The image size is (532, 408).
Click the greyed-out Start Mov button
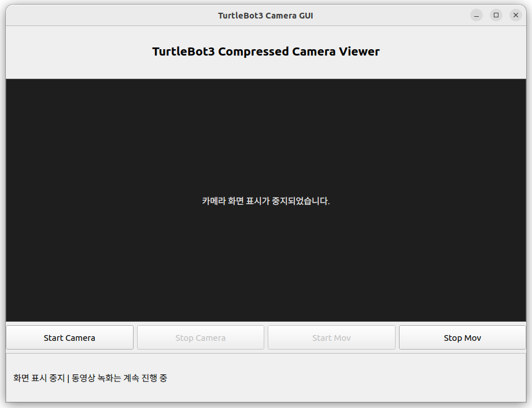[x=331, y=337]
